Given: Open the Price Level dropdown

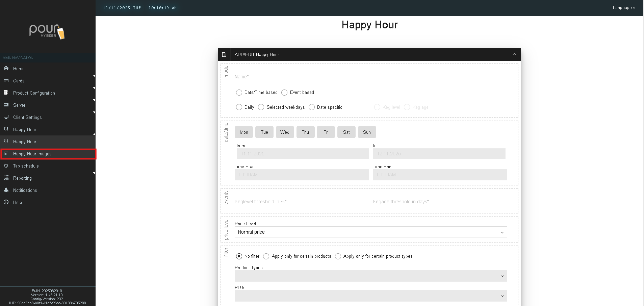Looking at the screenshot, I should click(x=370, y=232).
